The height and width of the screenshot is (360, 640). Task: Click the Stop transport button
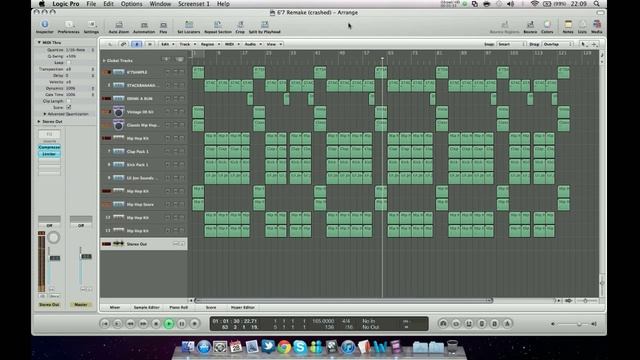click(156, 324)
